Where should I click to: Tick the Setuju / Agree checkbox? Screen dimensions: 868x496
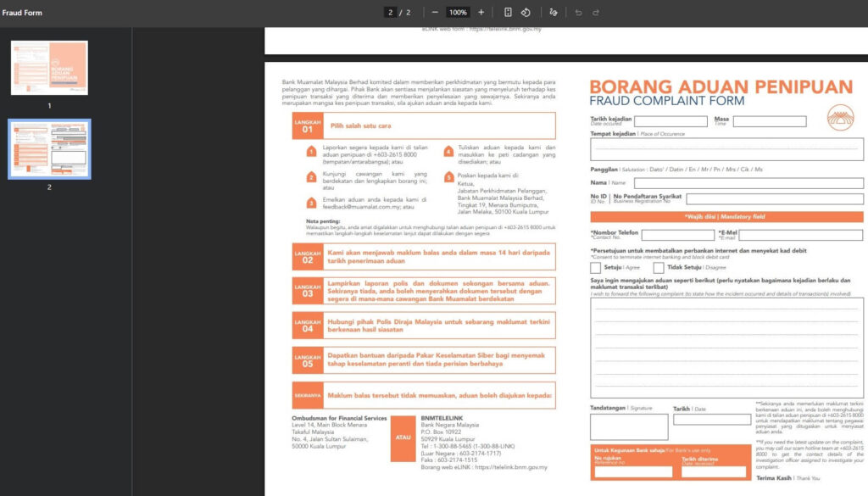tap(596, 268)
